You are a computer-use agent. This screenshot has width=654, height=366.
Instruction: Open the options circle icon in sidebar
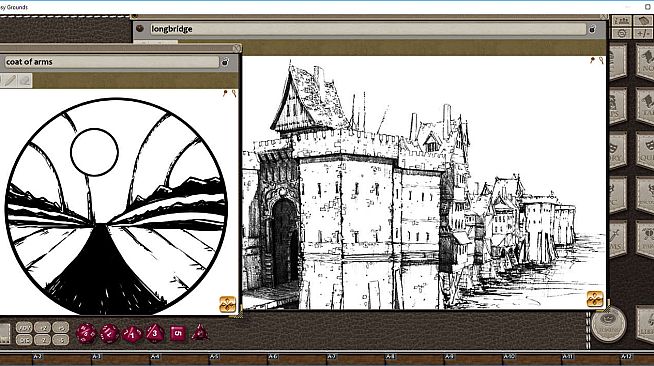pos(621,33)
